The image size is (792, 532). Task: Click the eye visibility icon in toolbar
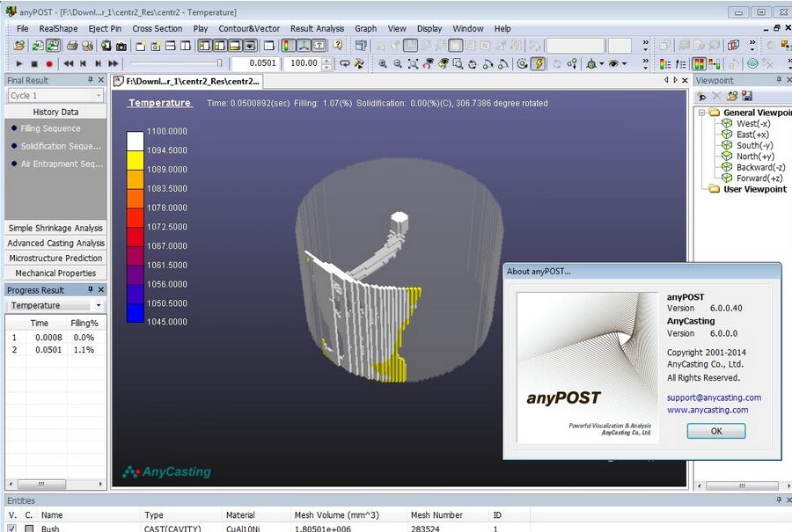[x=613, y=63]
